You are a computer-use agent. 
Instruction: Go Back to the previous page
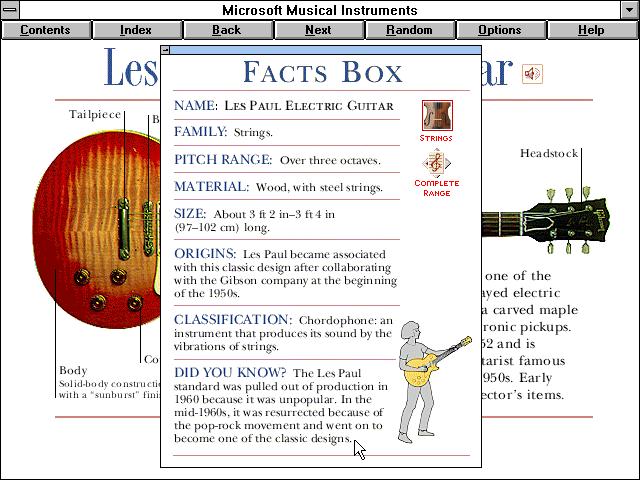point(228,30)
